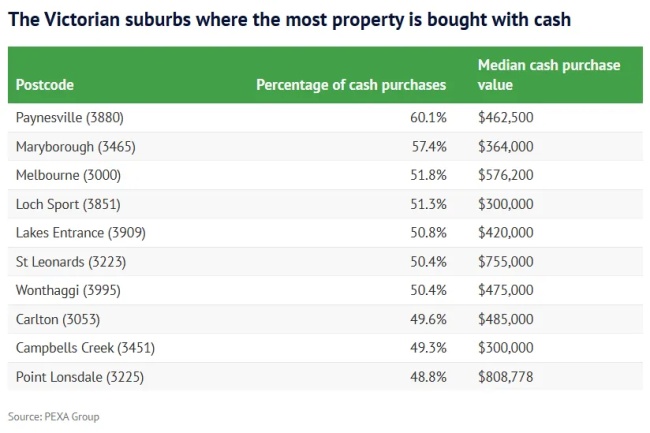The width and height of the screenshot is (650, 433).
Task: Select the $755,000 median value cell
Action: (506, 262)
